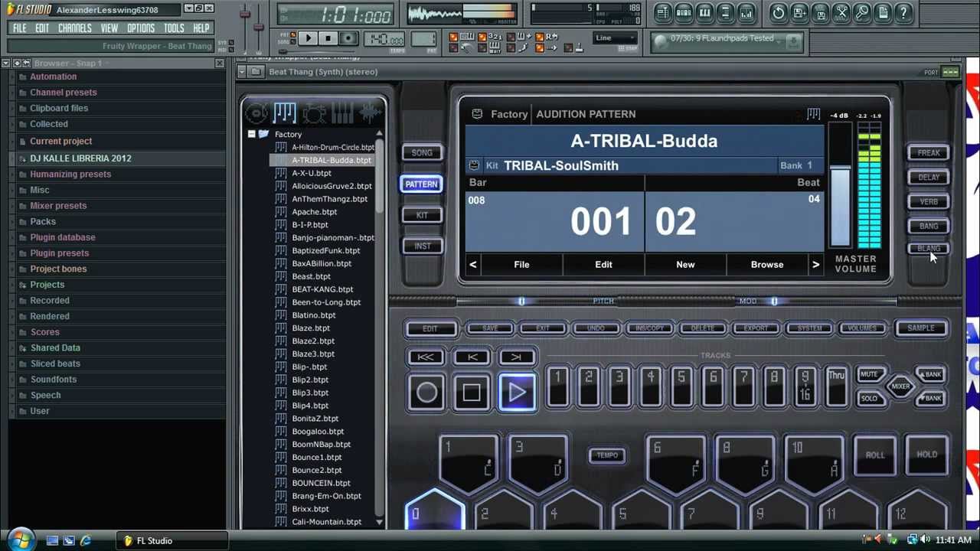Image resolution: width=980 pixels, height=551 pixels.
Task: Open the TOOLS menu
Action: 174,28
